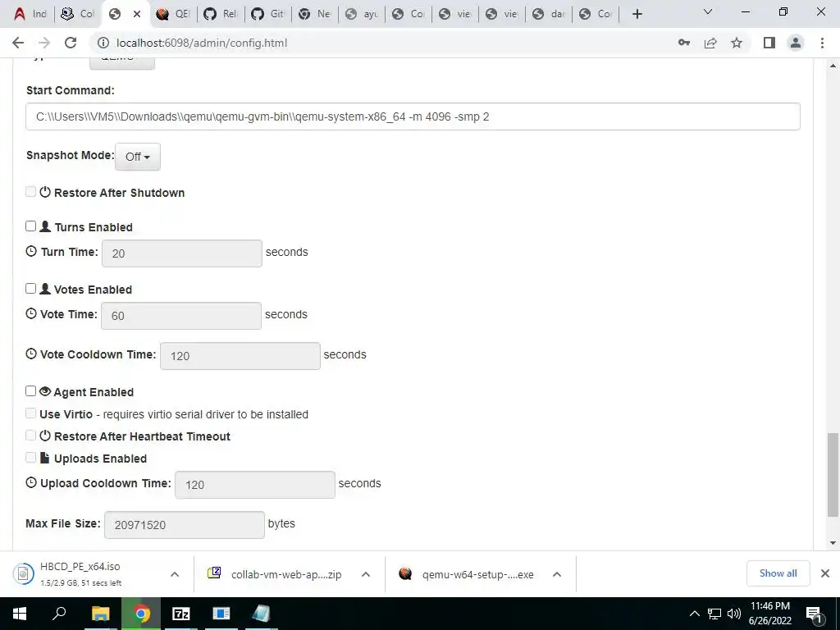Go back to the previous page
The width and height of the screenshot is (840, 630).
[18, 43]
